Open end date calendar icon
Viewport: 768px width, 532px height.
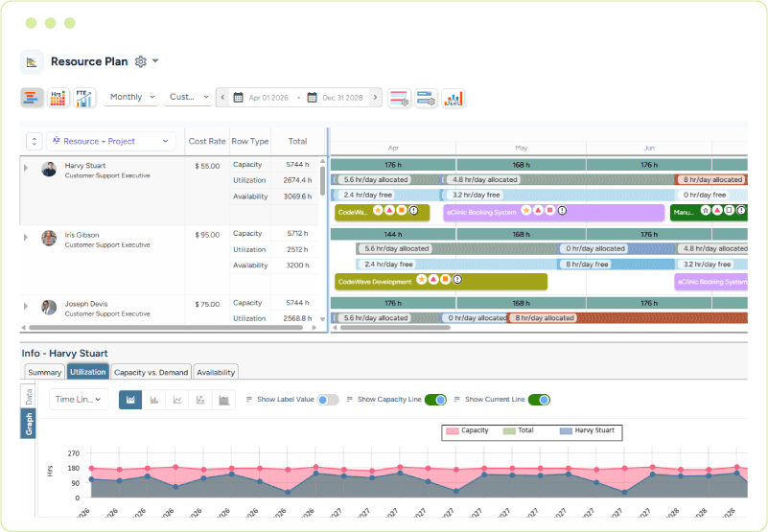point(312,98)
